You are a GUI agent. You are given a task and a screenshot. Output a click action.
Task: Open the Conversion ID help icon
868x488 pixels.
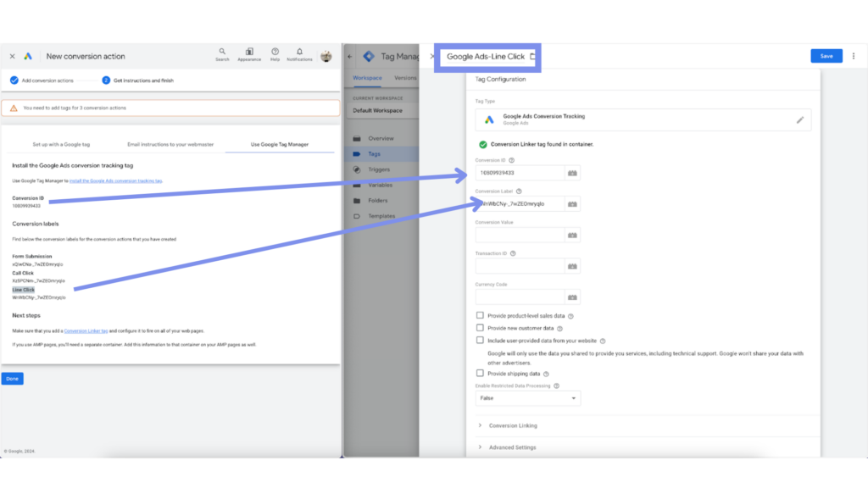[511, 160]
